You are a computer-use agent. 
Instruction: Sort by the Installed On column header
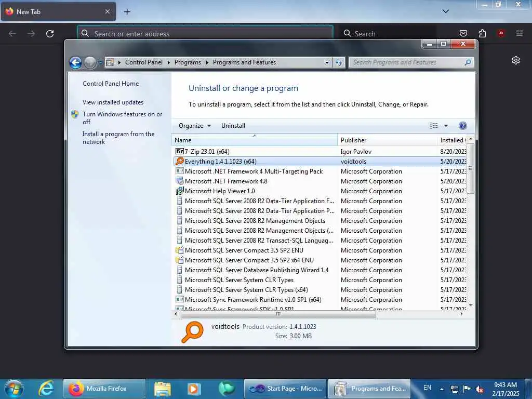click(453, 140)
